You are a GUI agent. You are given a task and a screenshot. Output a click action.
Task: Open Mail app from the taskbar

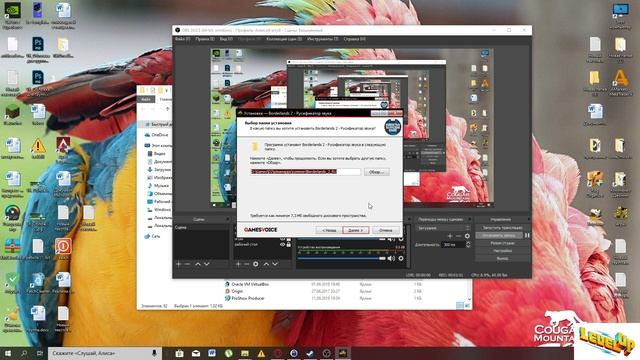pyautogui.click(x=196, y=353)
